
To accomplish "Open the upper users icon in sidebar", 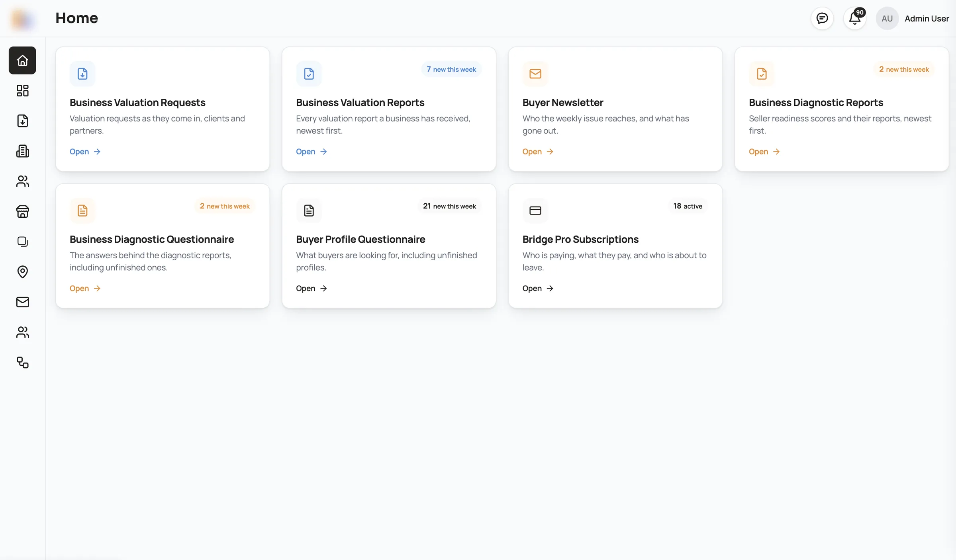I will (x=22, y=181).
